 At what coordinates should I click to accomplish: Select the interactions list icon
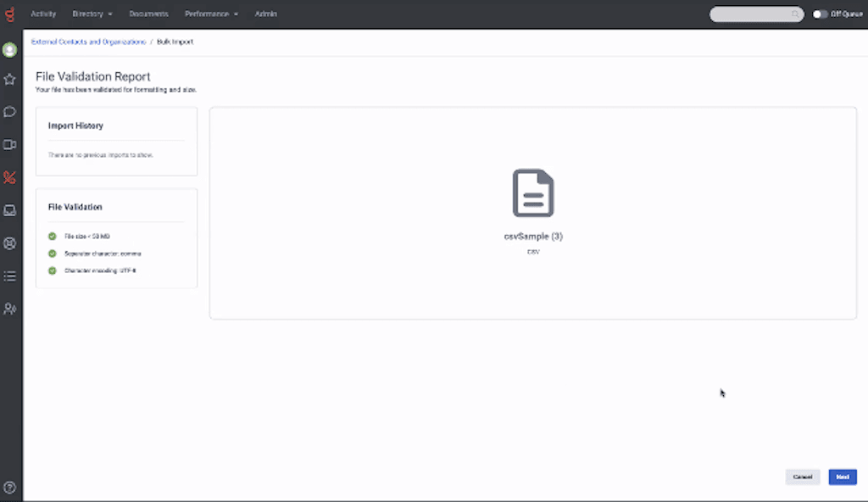click(x=9, y=276)
